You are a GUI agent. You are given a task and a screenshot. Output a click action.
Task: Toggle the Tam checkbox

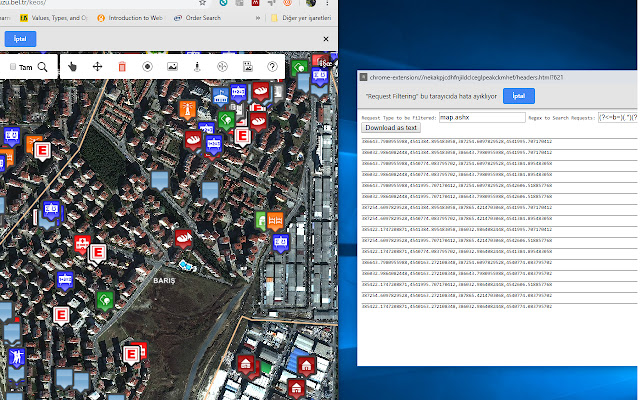[13, 67]
